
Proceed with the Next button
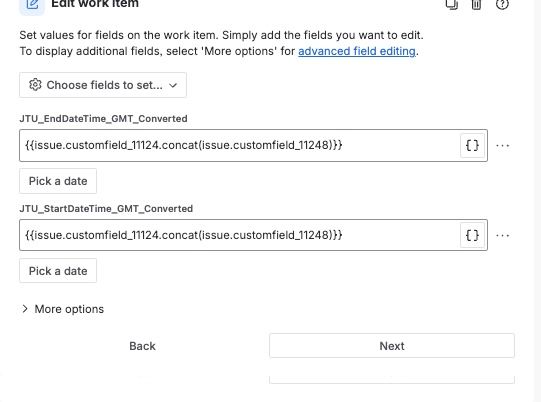(392, 346)
